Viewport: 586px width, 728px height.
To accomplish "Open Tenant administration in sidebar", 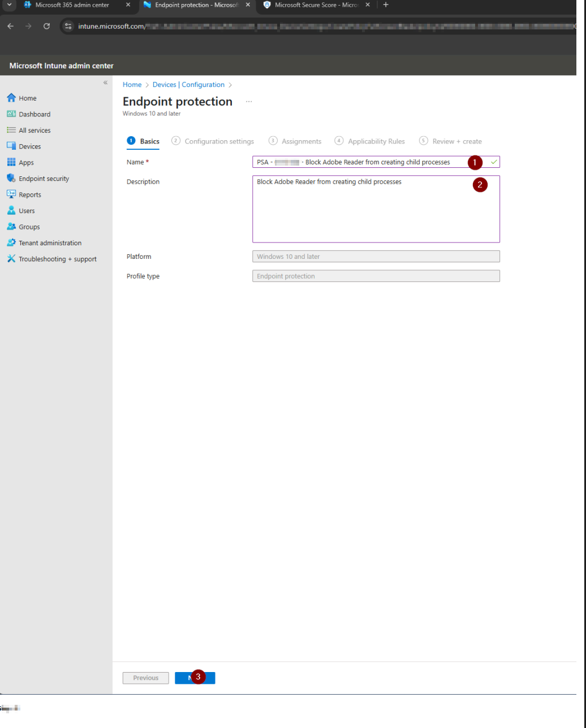I will coord(44,243).
